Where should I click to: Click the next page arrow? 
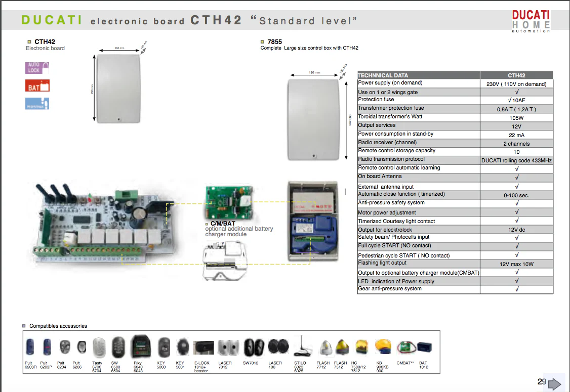click(x=553, y=384)
